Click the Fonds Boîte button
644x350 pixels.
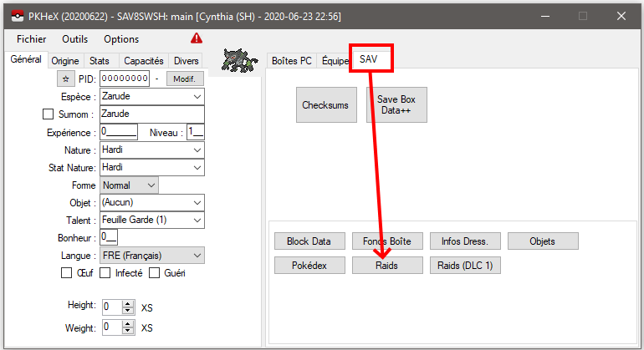tap(387, 241)
